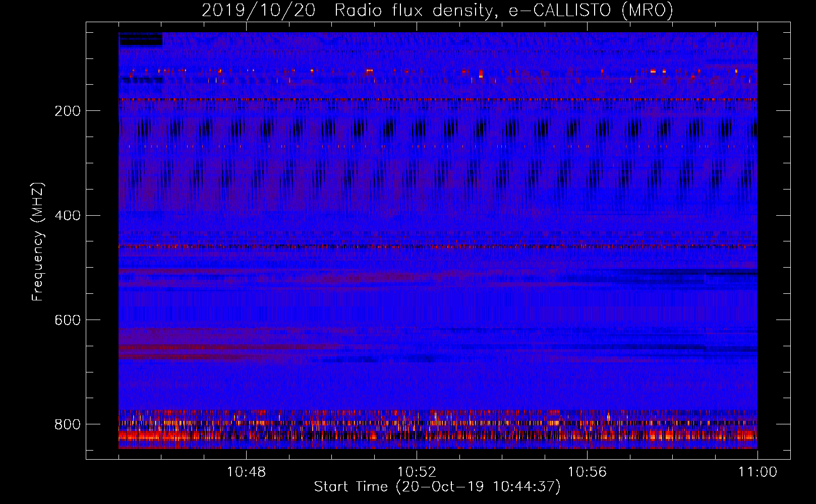This screenshot has width=816, height=504.
Task: Click the 10:56 time tick label
Action: click(x=587, y=472)
